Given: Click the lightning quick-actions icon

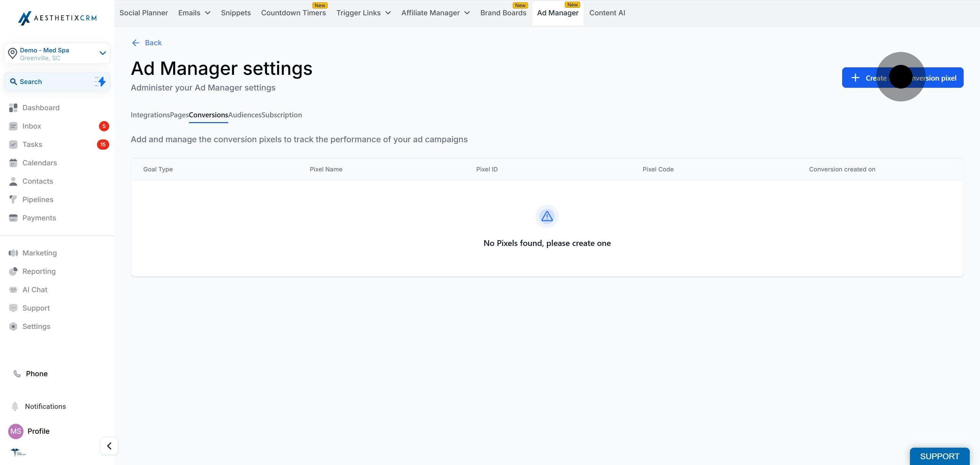Looking at the screenshot, I should 100,82.
